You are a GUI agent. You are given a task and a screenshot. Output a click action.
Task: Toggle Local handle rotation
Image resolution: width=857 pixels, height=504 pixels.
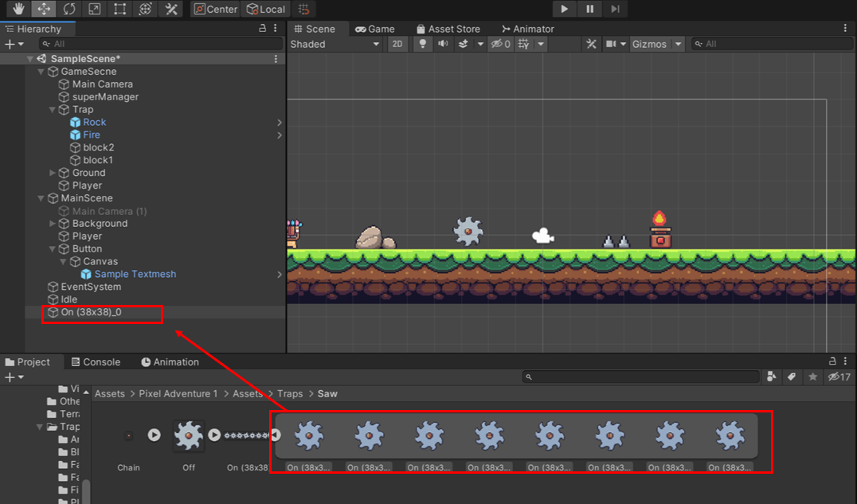[266, 9]
